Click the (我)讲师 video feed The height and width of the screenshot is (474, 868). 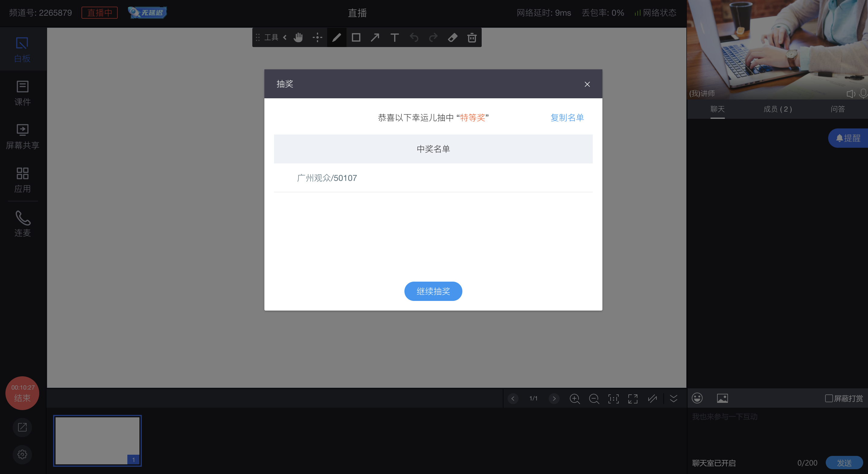pyautogui.click(x=777, y=49)
